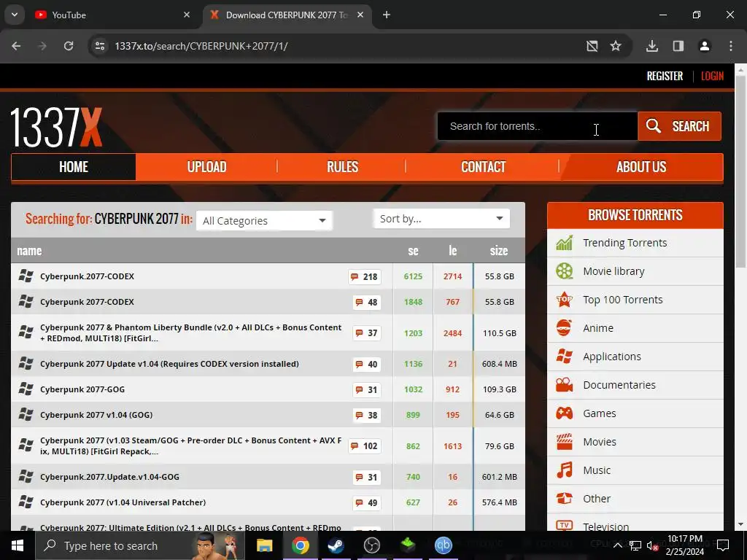Open the HOME menu item
Viewport: 747px width, 560px height.
click(74, 167)
